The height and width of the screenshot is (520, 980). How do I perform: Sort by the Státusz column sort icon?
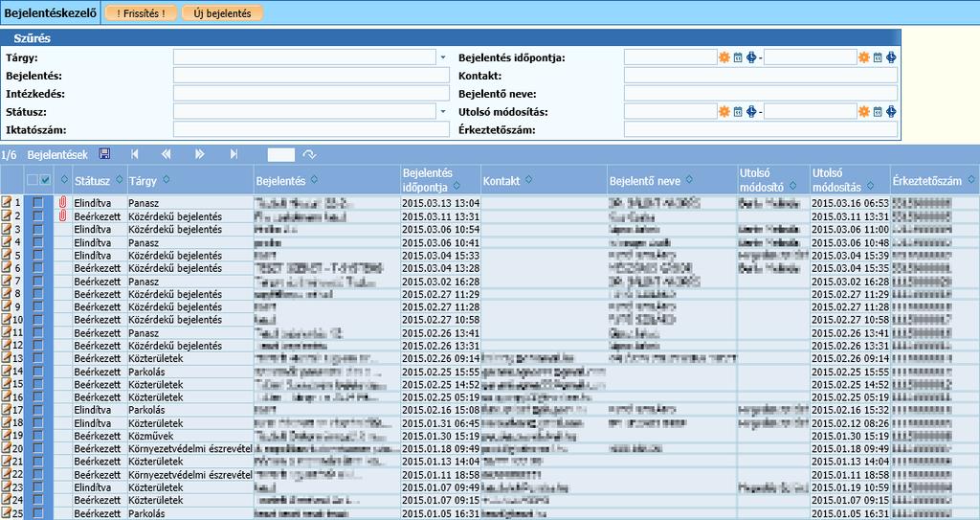[x=119, y=180]
